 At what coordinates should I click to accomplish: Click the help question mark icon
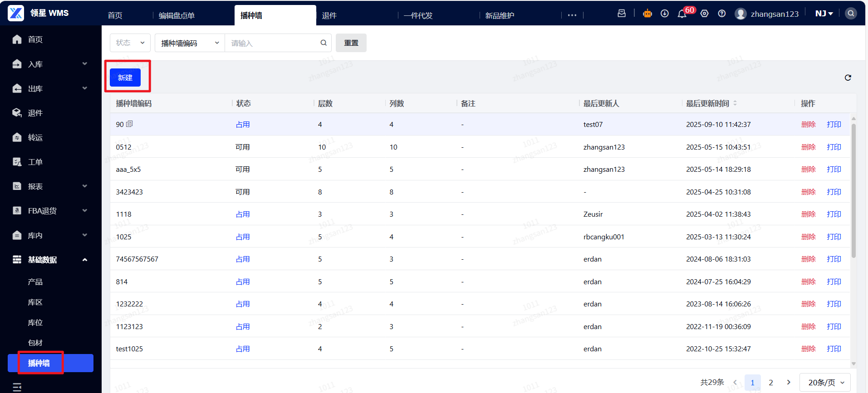(721, 14)
